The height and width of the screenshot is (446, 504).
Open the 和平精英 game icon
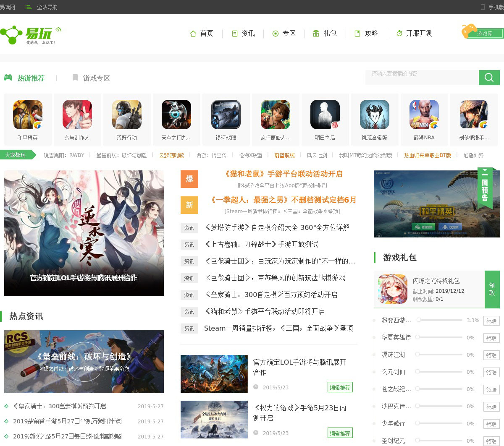tap(28, 115)
